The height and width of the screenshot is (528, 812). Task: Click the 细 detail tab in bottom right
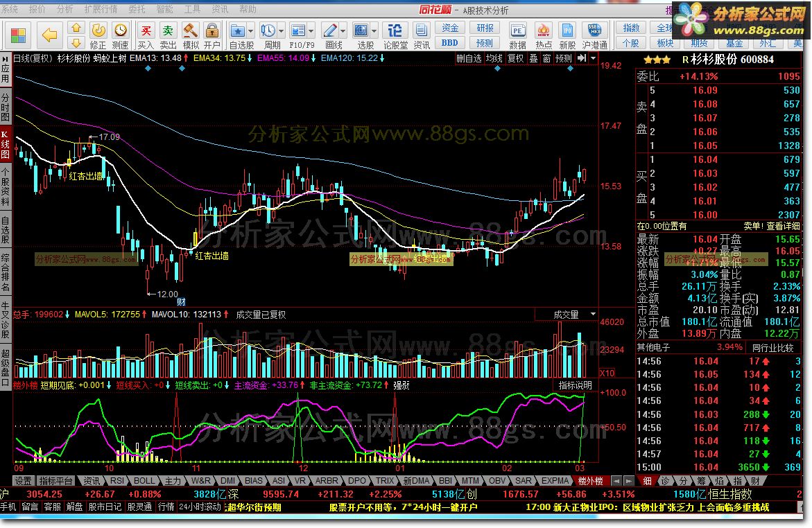(648, 481)
